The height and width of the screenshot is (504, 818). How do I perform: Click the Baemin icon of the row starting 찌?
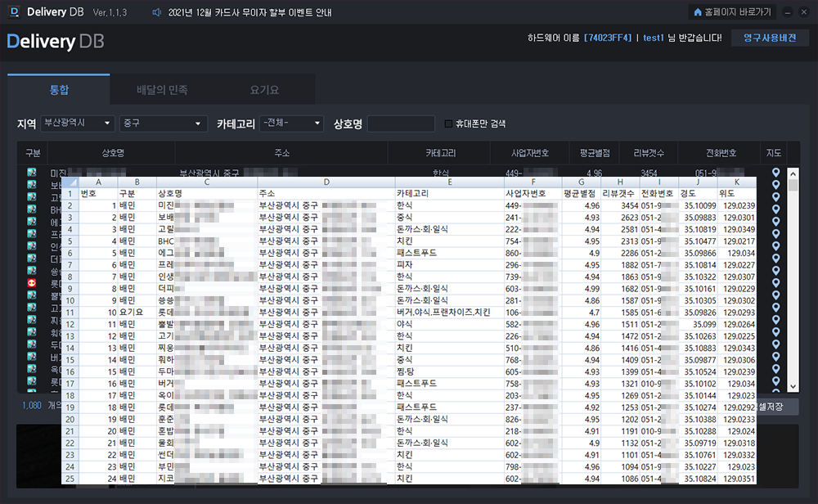[32, 319]
